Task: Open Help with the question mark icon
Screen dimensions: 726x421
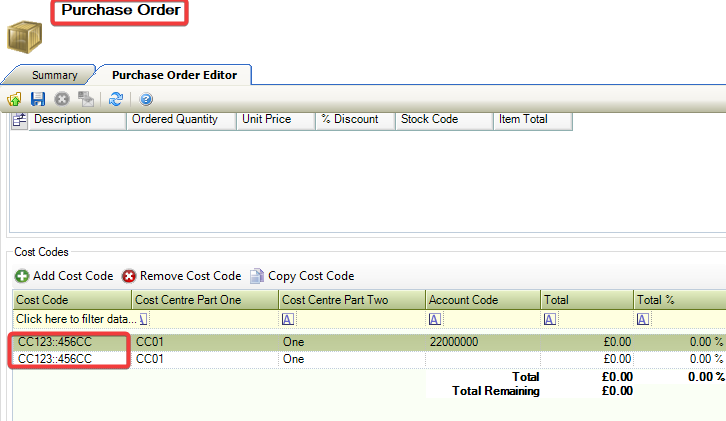Action: [146, 99]
